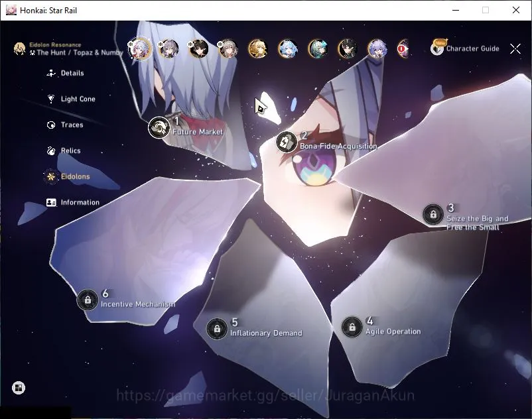Image resolution: width=532 pixels, height=419 pixels.
Task: Minimize the Honkai: Star Rail window
Action: 456,10
